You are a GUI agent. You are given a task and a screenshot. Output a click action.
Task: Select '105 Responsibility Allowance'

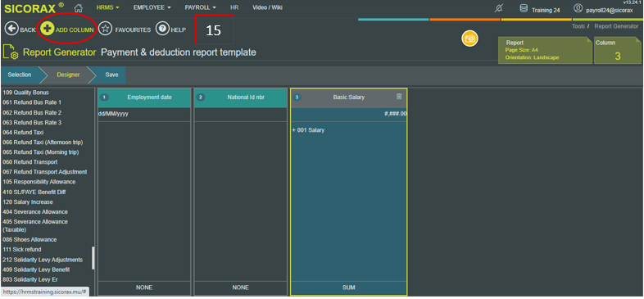pos(39,182)
